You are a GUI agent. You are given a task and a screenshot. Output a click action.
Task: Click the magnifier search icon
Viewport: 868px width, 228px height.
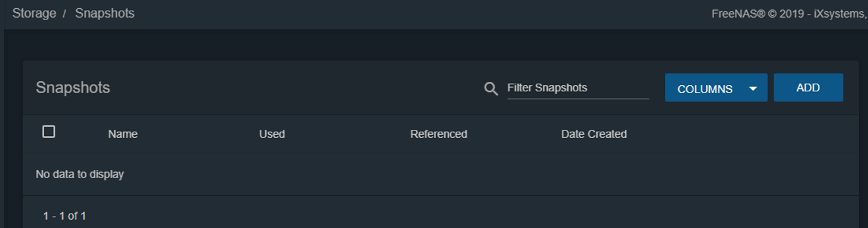pos(491,88)
